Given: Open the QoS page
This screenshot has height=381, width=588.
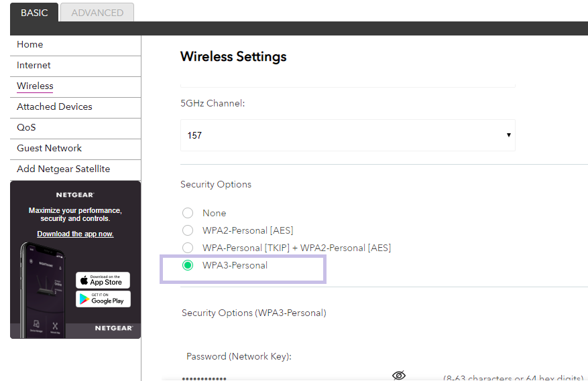Looking at the screenshot, I should click(26, 128).
